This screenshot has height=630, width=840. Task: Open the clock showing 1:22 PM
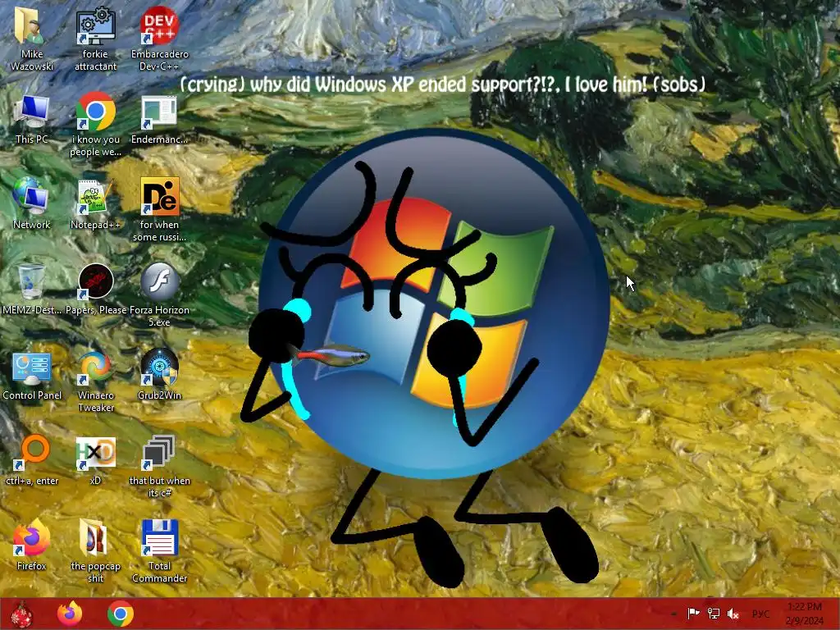click(805, 614)
